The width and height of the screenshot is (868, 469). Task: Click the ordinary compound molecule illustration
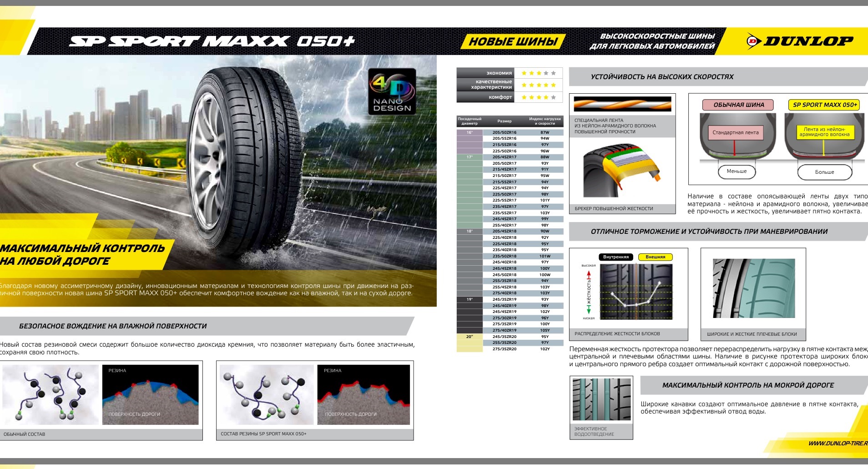pos(50,395)
